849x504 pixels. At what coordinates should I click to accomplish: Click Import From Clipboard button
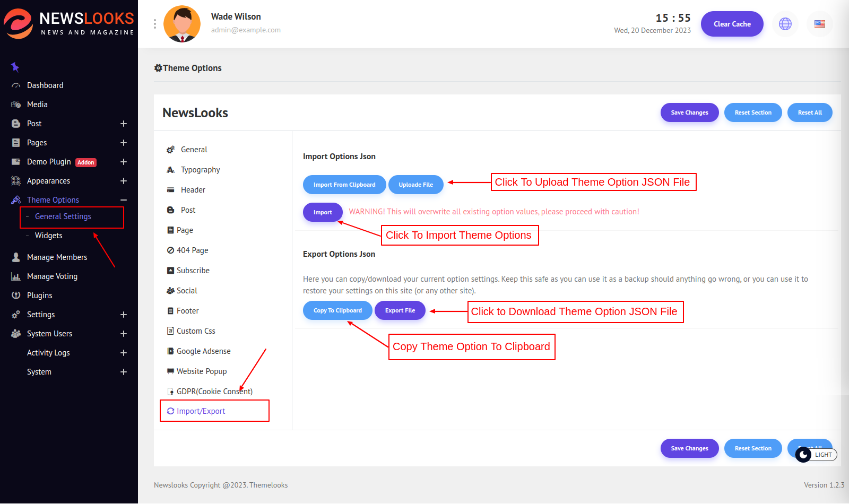point(344,185)
